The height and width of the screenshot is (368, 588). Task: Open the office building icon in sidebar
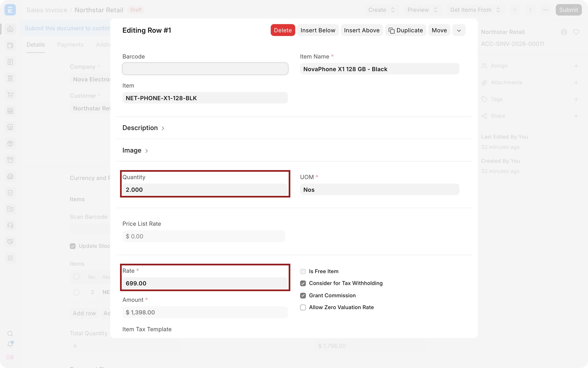(x=10, y=176)
